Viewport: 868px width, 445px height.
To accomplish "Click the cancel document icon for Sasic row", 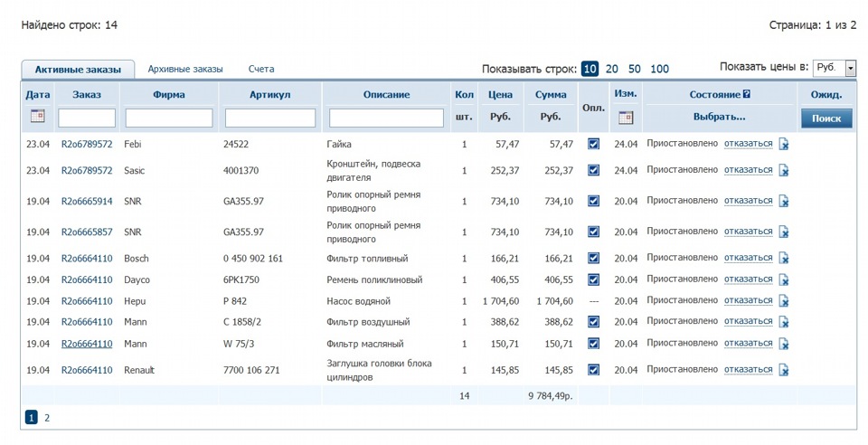I will click(784, 170).
